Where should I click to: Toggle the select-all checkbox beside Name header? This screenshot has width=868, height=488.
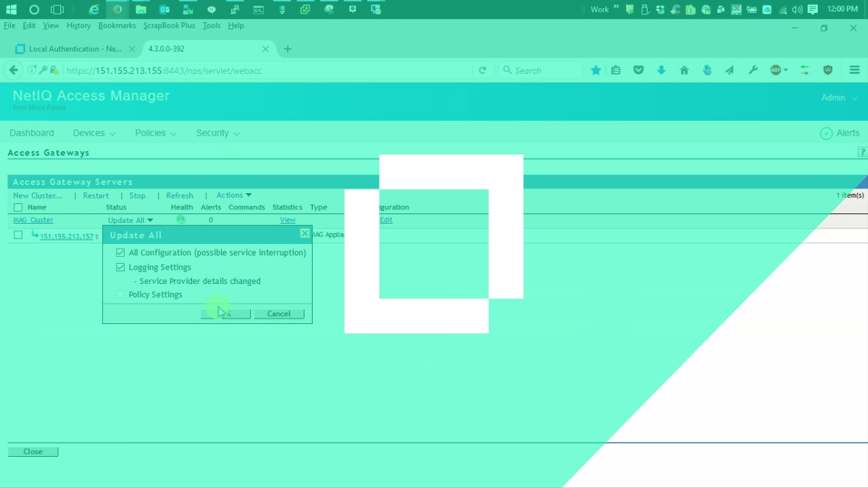pos(18,207)
